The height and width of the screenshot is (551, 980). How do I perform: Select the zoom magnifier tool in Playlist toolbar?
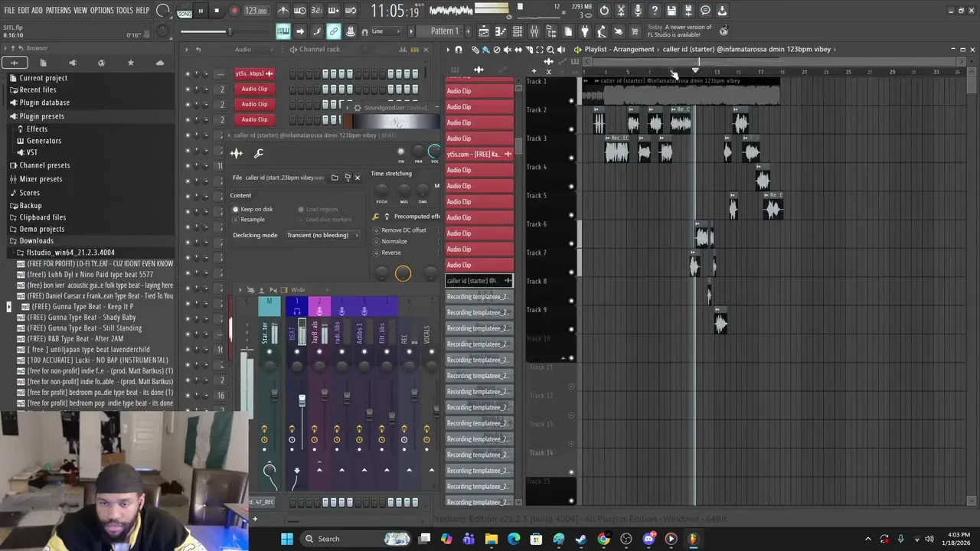pyautogui.click(x=550, y=50)
